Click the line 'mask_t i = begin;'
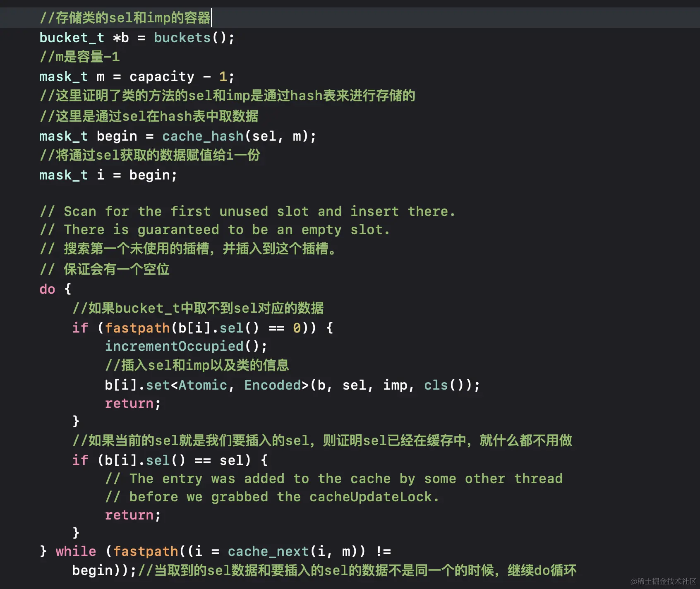The height and width of the screenshot is (589, 700). point(108,175)
